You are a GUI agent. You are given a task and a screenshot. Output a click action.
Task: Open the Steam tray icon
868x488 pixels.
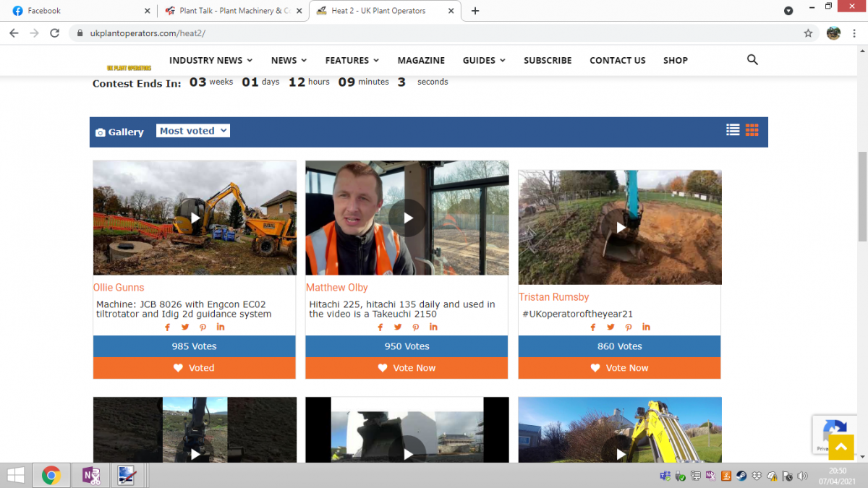(741, 476)
